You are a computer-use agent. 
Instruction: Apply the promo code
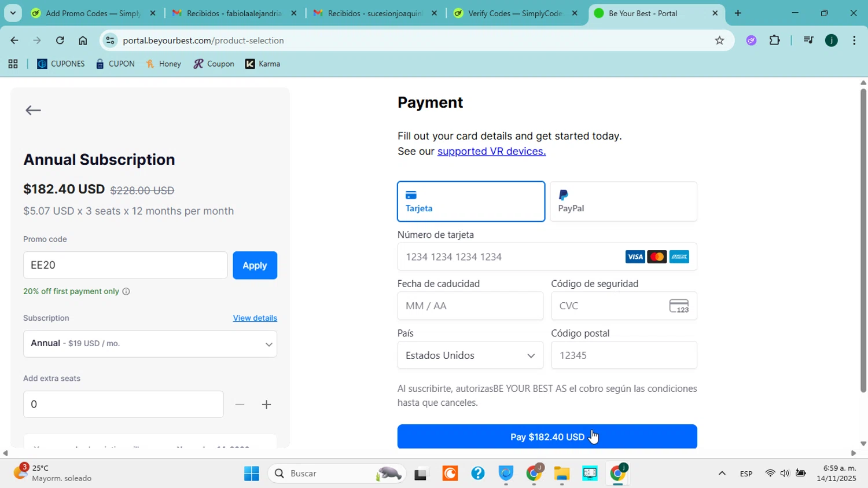pyautogui.click(x=255, y=265)
